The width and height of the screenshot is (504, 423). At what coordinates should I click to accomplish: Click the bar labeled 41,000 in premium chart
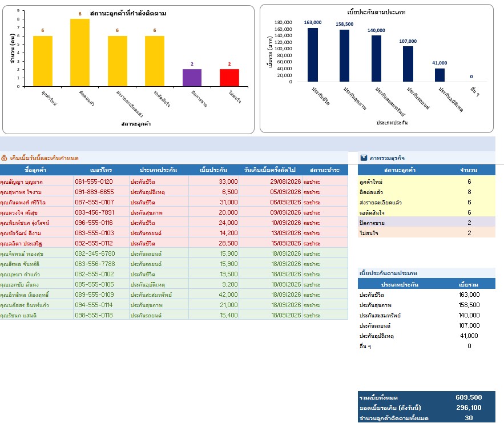[440, 75]
